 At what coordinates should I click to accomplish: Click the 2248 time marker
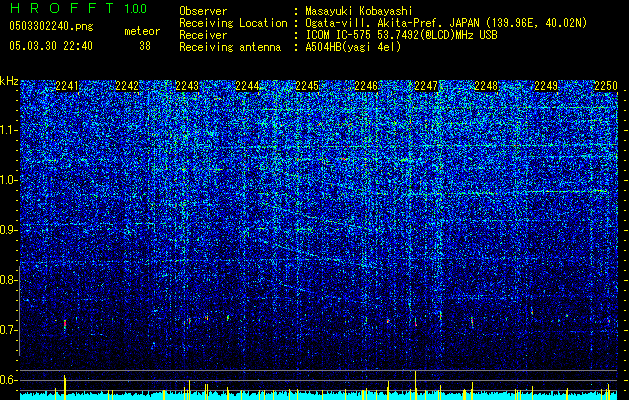[486, 86]
